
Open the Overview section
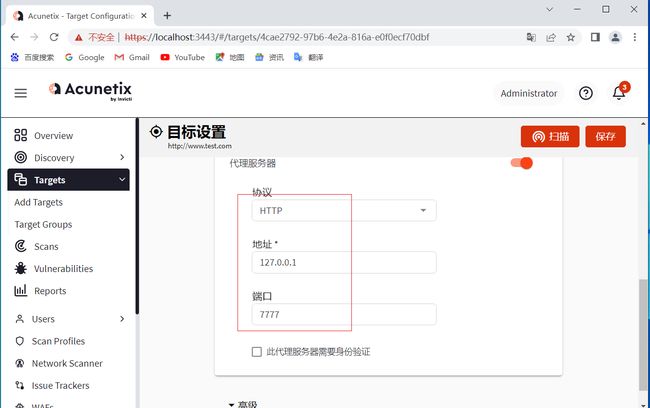click(53, 136)
